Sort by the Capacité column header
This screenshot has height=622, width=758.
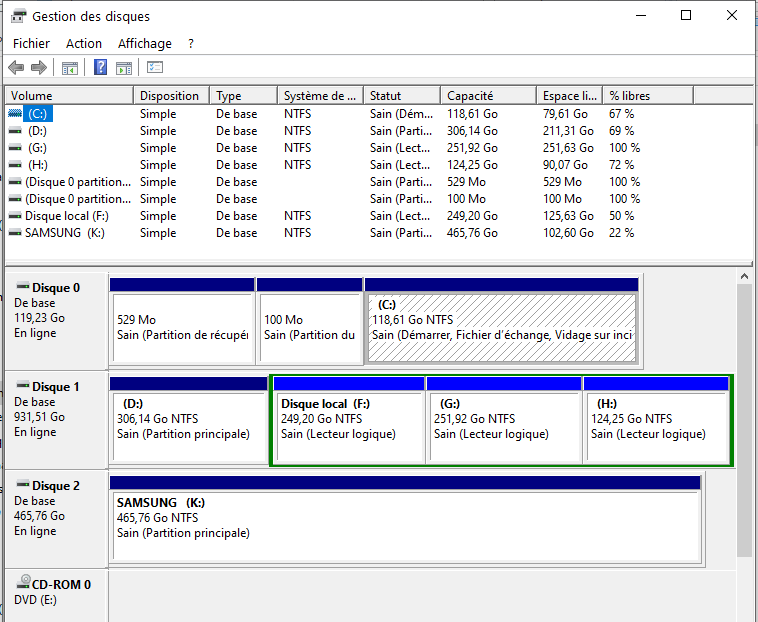click(488, 96)
